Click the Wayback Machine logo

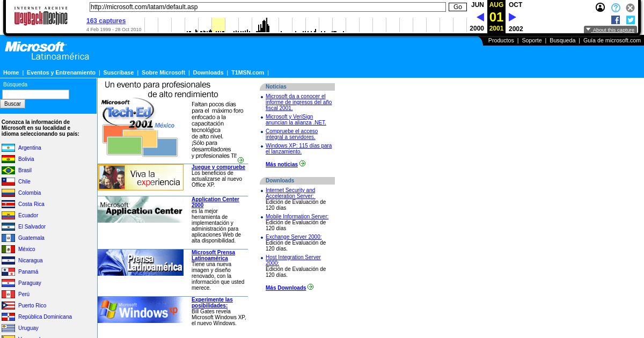[41, 16]
